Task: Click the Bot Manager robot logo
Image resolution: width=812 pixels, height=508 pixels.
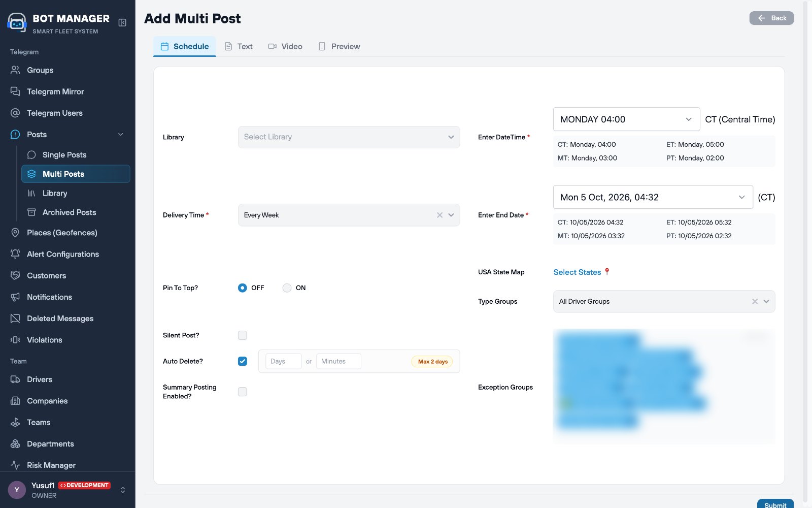Action: 17,23
